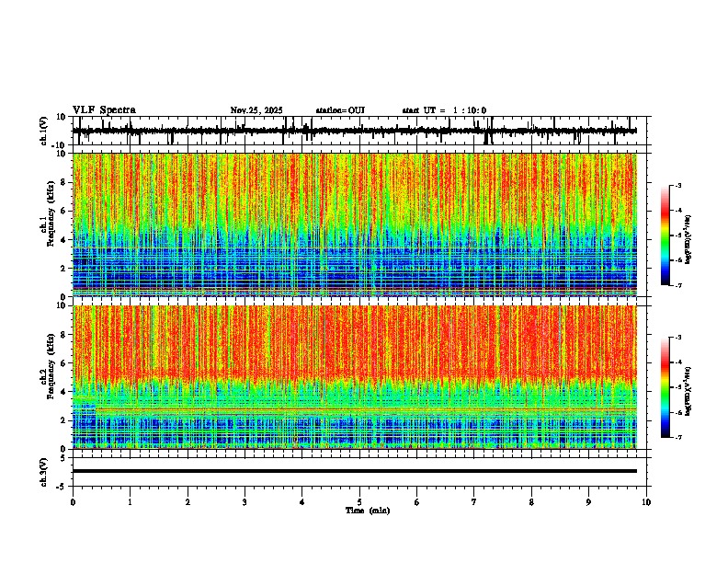This screenshot has height=563, width=728.
Task: Click time axis tick label '5'
Action: [x=359, y=502]
